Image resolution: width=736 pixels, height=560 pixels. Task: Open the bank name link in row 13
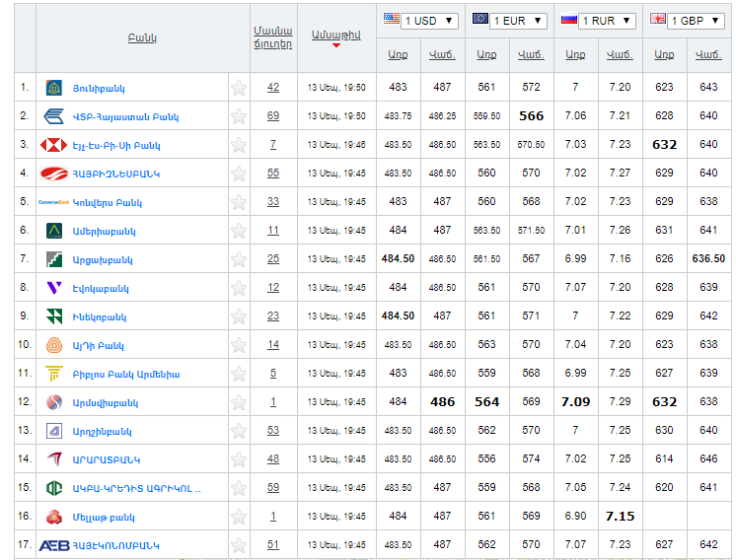click(102, 432)
